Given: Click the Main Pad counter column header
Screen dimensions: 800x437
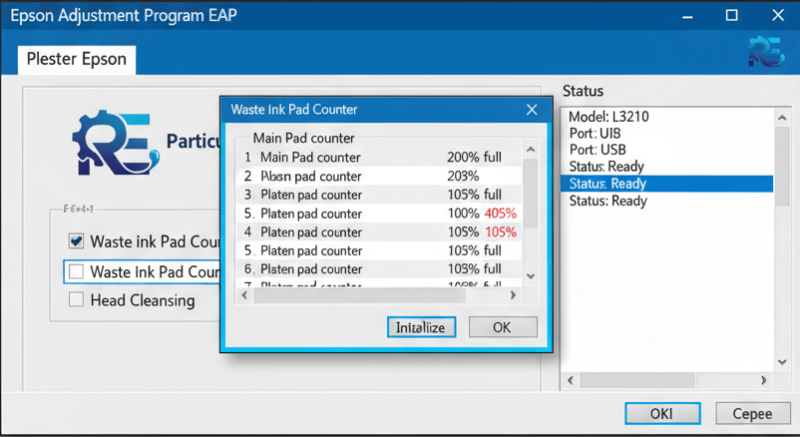Looking at the screenshot, I should click(304, 138).
